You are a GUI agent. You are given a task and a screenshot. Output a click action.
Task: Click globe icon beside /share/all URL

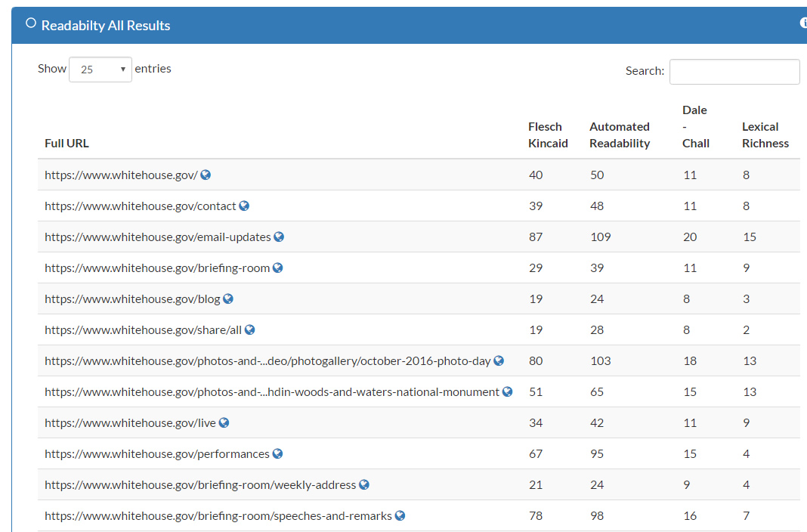[249, 329]
